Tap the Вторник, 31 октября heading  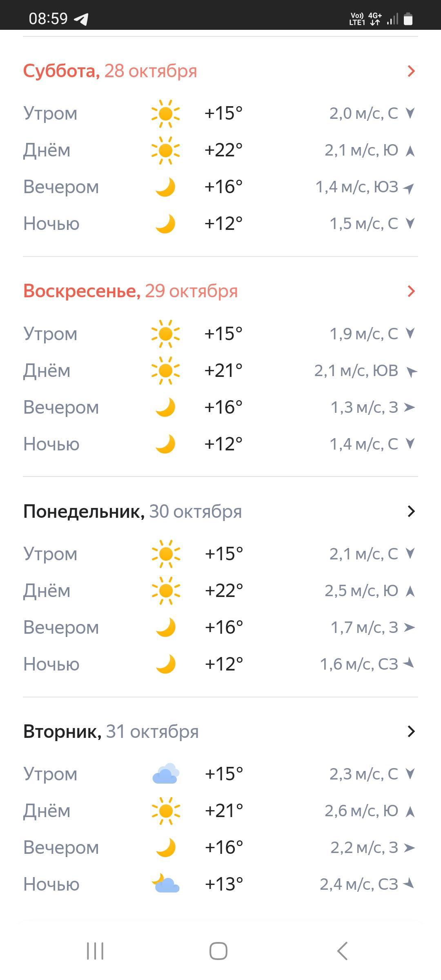pos(111,731)
